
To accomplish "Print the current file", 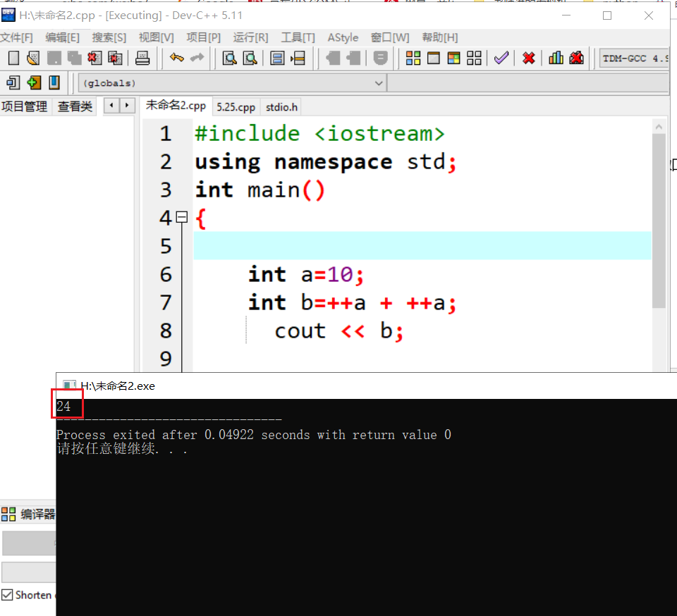I will pyautogui.click(x=142, y=57).
